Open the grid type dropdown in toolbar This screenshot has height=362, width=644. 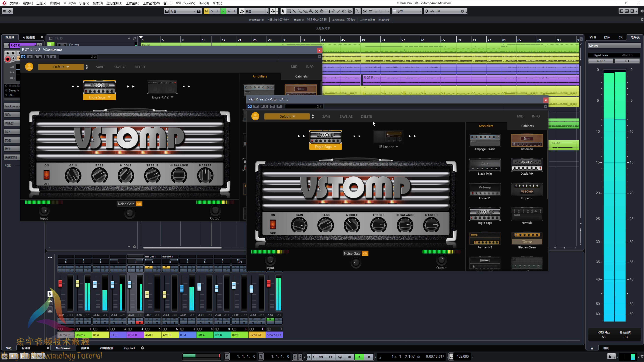407,11
